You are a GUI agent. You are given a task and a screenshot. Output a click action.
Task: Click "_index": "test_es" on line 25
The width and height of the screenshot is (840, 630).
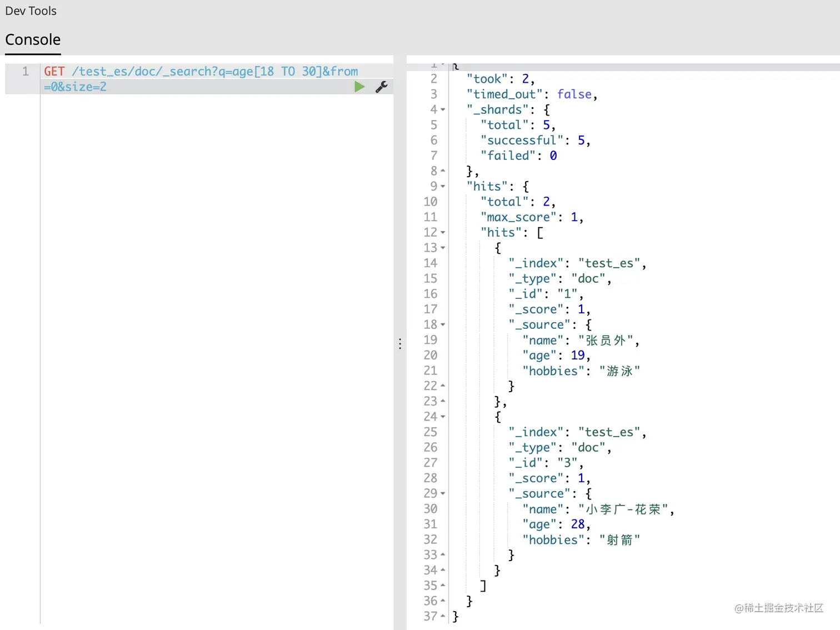(577, 432)
